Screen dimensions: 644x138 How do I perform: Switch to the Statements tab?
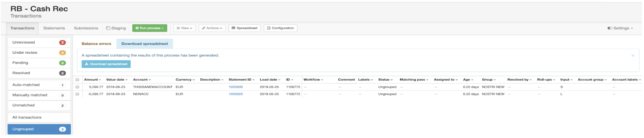coord(54,28)
